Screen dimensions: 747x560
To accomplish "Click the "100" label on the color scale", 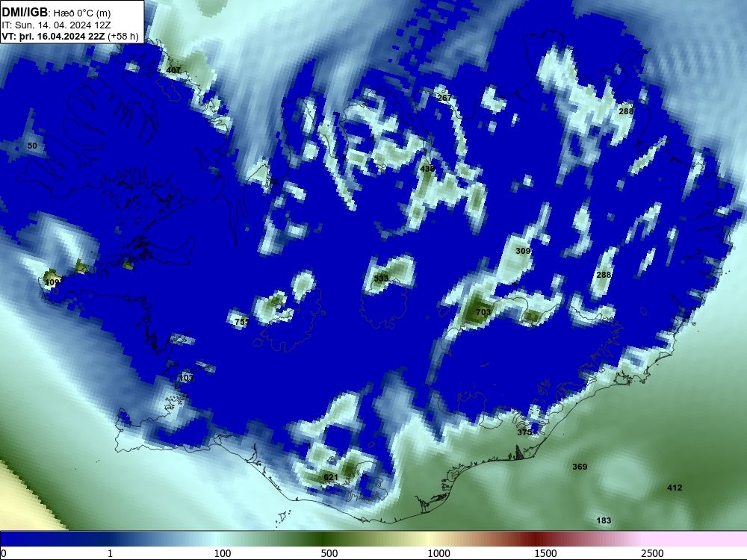I will point(223,553).
